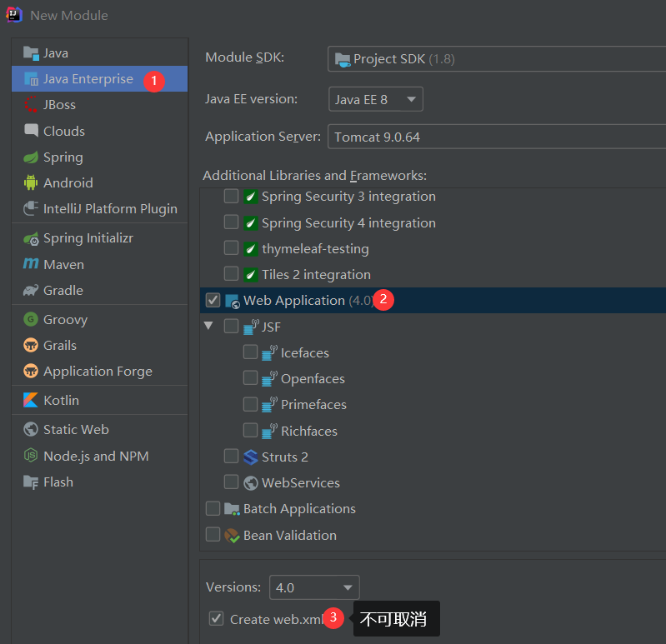This screenshot has height=644, width=666.
Task: Check the Icefaces checkbox
Action: point(250,352)
